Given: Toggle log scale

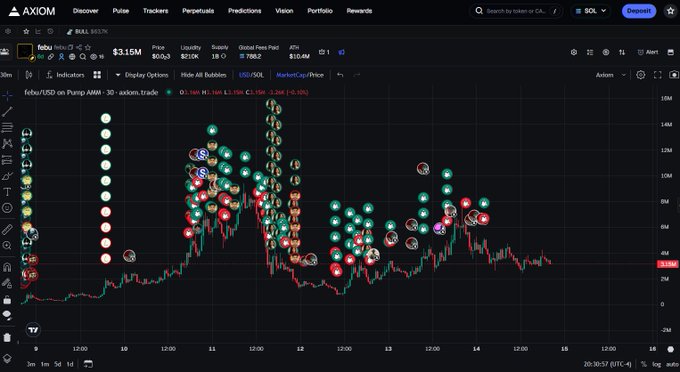Looking at the screenshot, I should (657, 364).
